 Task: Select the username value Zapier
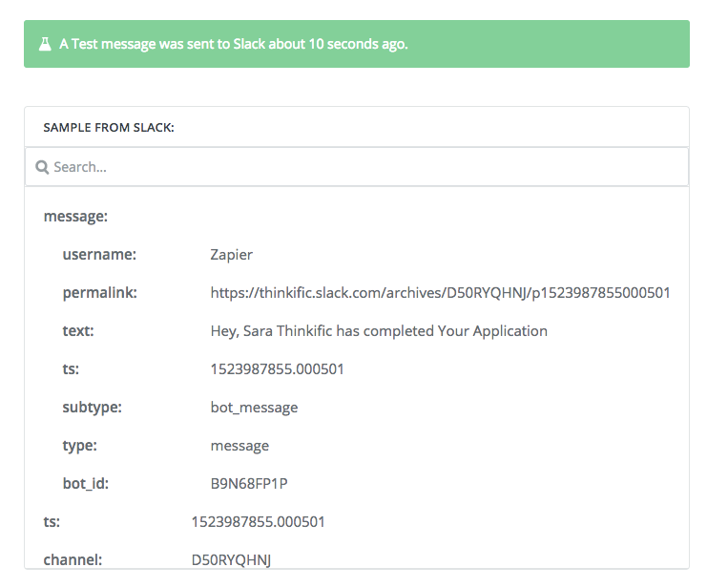pos(231,255)
